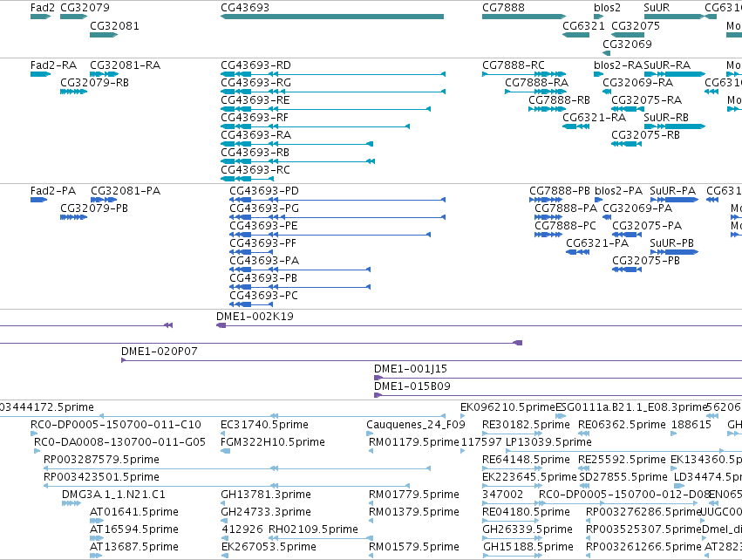Click the DMG3A.1_1.N21.C1 EST label
The width and height of the screenshot is (742, 560).
[x=113, y=495]
